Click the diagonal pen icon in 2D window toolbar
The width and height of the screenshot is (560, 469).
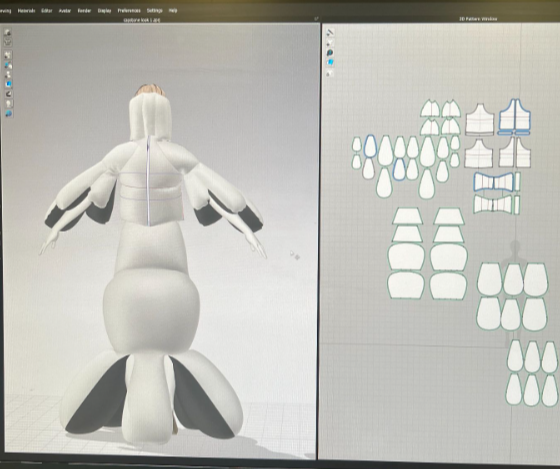[330, 33]
